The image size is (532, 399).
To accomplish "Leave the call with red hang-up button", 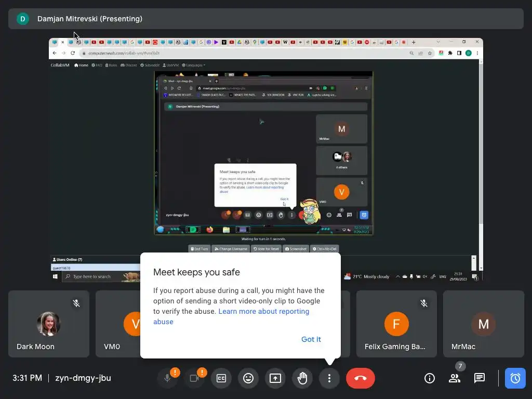I will [x=361, y=378].
